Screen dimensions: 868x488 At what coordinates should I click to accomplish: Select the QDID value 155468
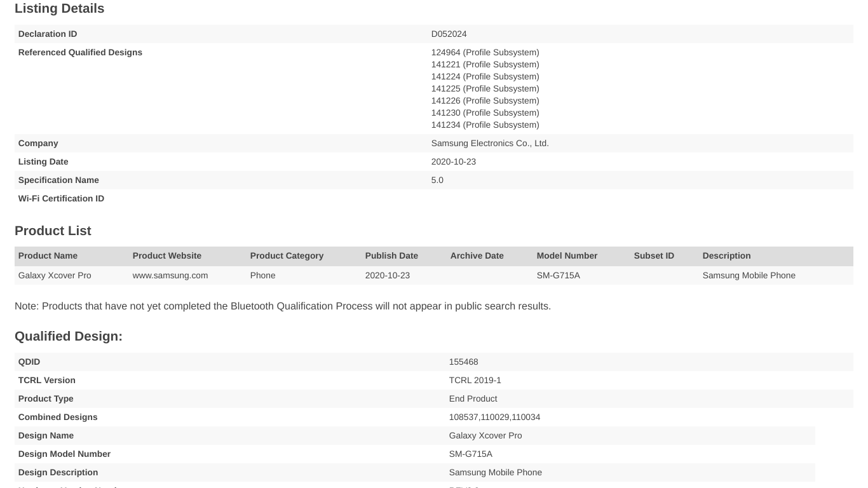463,362
